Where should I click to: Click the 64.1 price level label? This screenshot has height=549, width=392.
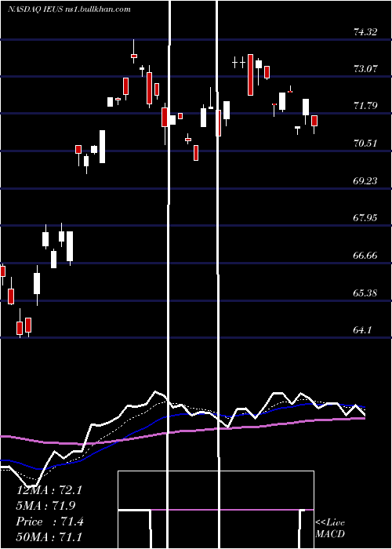pos(362,330)
